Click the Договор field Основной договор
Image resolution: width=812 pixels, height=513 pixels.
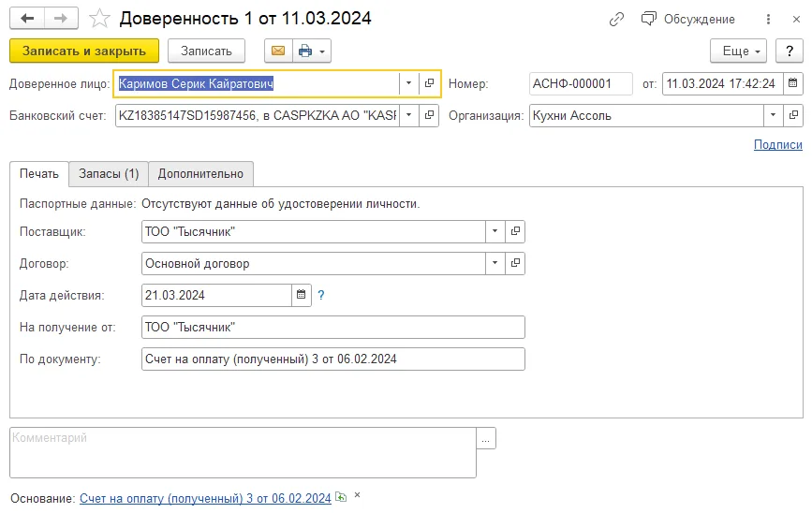[314, 263]
